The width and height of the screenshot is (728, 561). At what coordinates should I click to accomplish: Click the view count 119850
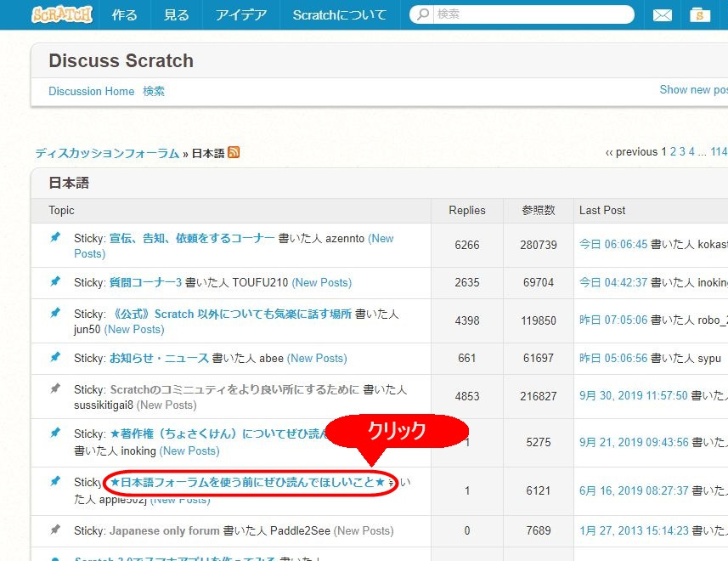pos(539,320)
